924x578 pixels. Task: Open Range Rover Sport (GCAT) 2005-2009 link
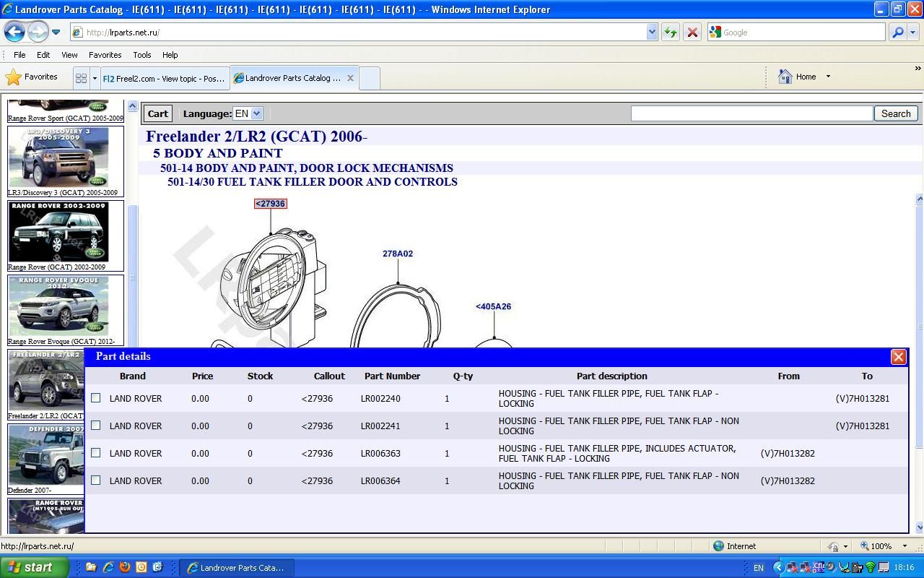point(65,118)
